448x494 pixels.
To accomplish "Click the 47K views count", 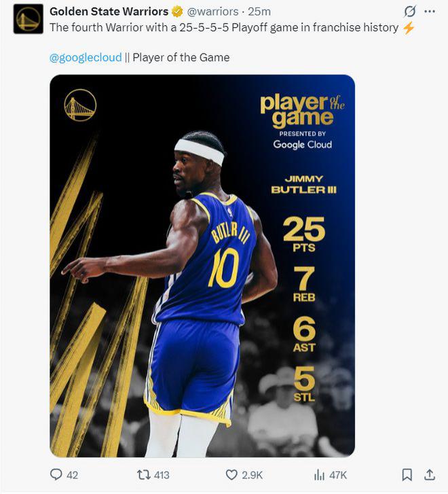I will pyautogui.click(x=338, y=475).
